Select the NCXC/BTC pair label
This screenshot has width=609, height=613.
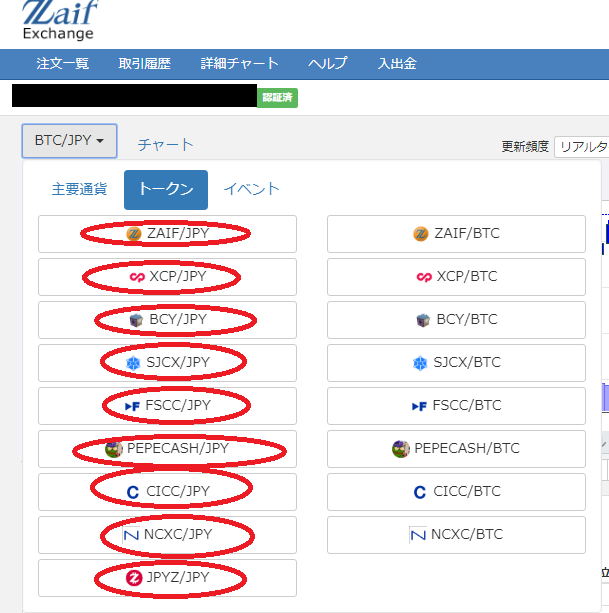click(467, 534)
